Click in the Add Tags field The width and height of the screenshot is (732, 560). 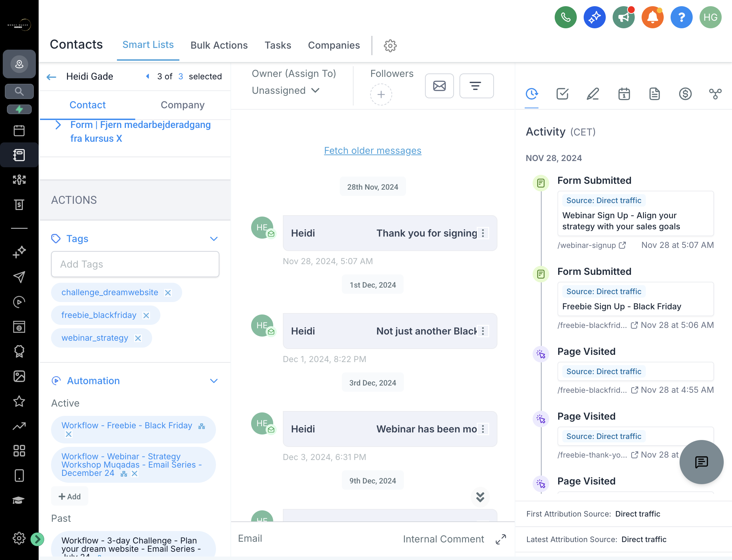coord(135,264)
